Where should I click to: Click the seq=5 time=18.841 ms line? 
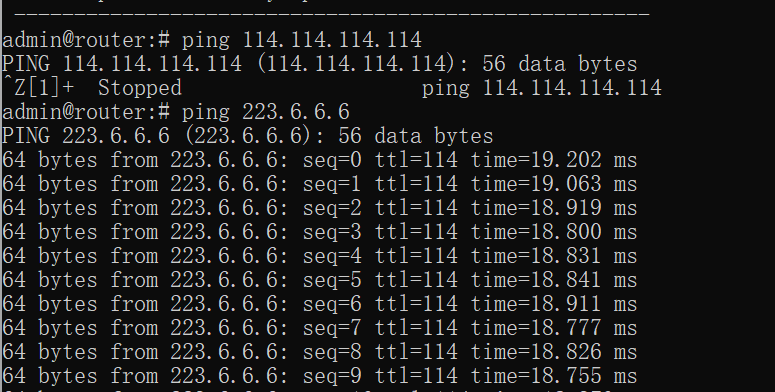[x=320, y=280]
